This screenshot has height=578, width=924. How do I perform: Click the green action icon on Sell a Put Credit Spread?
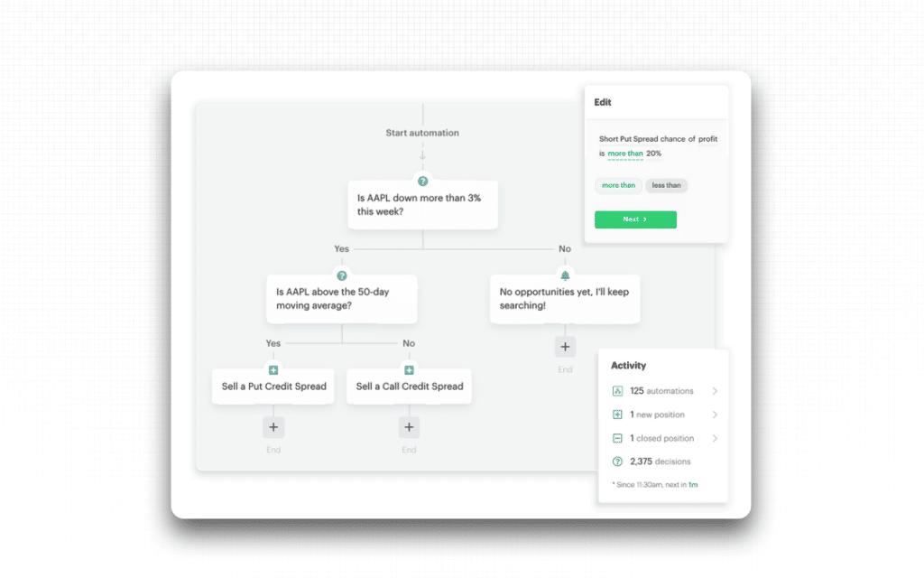point(273,369)
